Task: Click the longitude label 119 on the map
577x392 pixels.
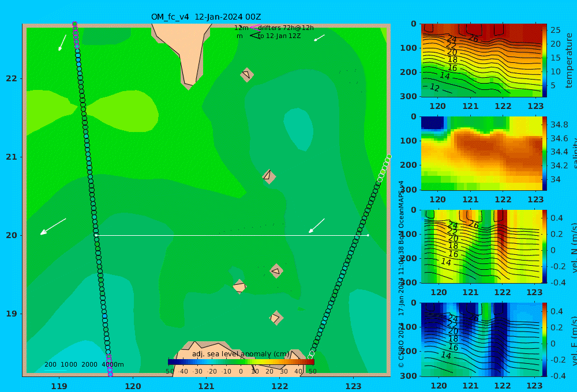Action: pyautogui.click(x=59, y=386)
